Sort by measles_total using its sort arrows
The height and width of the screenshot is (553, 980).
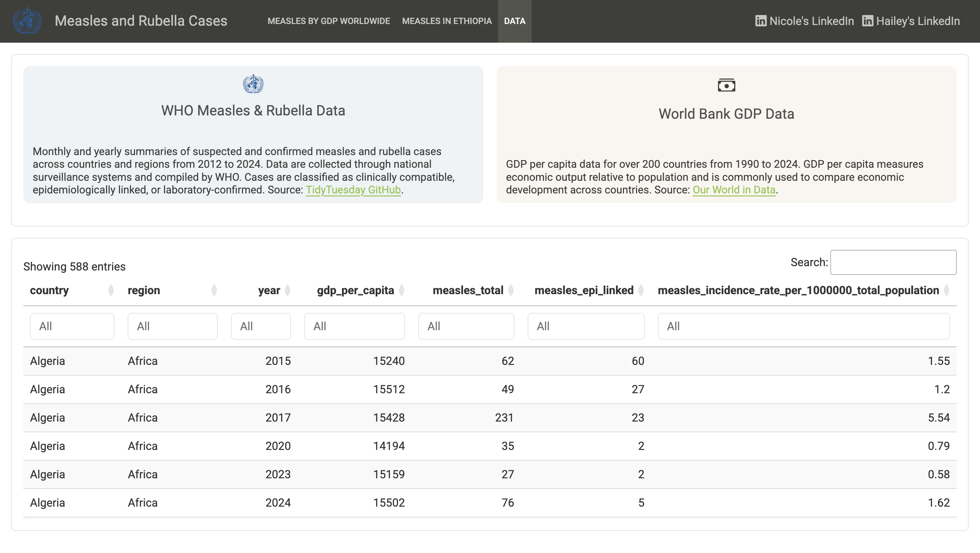pyautogui.click(x=511, y=291)
